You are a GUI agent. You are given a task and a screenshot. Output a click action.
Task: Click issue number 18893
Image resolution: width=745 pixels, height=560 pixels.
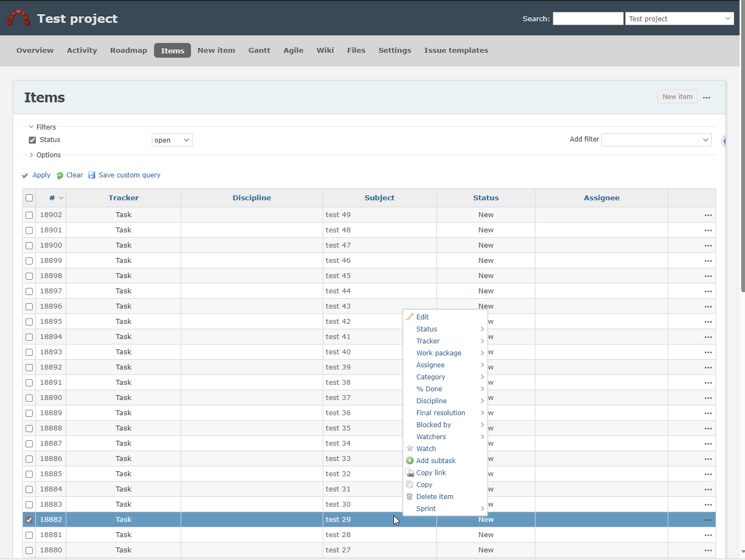pyautogui.click(x=51, y=352)
